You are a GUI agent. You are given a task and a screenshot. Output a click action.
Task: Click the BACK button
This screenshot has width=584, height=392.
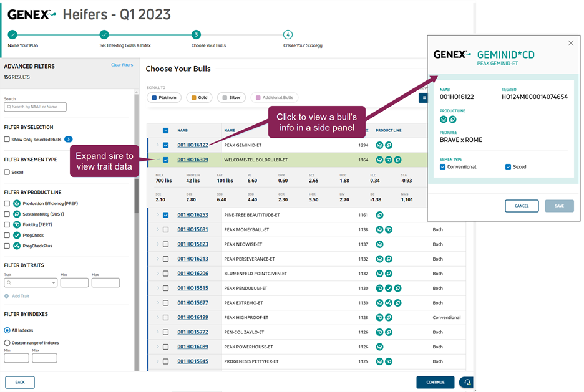(20, 382)
